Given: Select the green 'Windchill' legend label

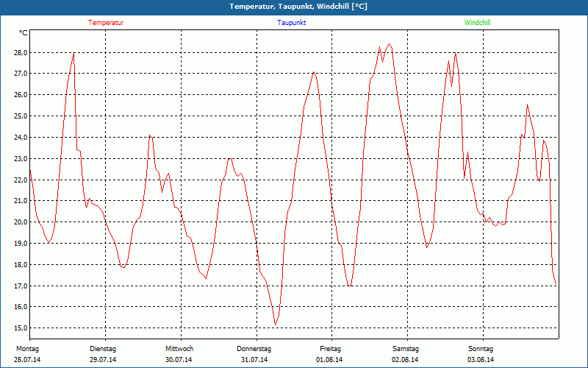Looking at the screenshot, I should pyautogui.click(x=477, y=23).
